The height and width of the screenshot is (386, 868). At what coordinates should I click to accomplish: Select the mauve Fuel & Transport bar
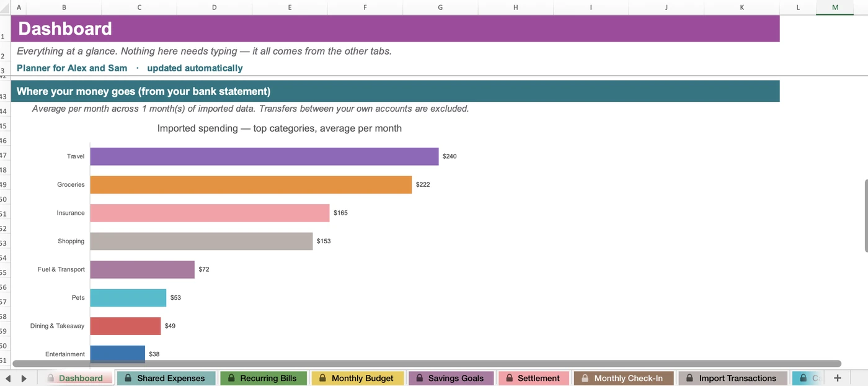click(x=143, y=269)
